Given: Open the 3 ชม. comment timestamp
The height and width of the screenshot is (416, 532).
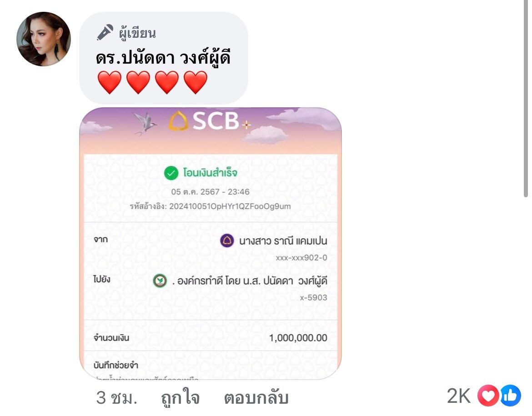Looking at the screenshot, I should pos(117,398).
